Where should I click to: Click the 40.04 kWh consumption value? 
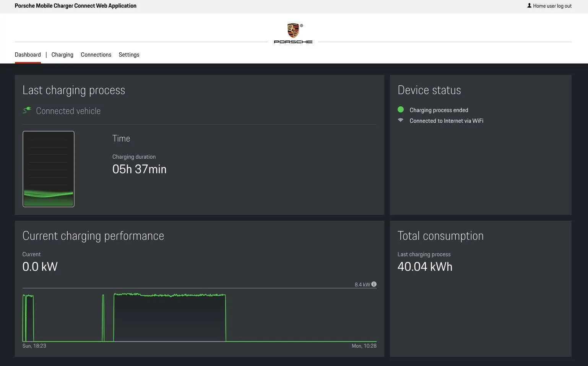(425, 267)
